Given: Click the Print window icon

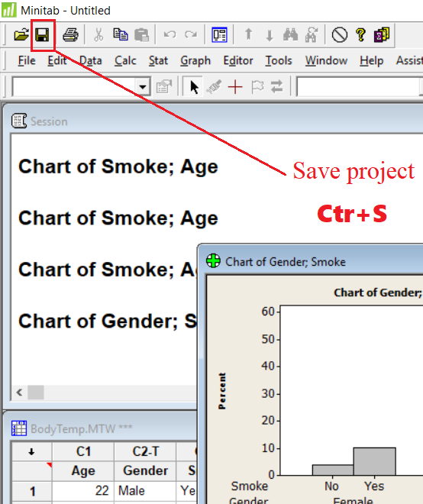Looking at the screenshot, I should (70, 34).
